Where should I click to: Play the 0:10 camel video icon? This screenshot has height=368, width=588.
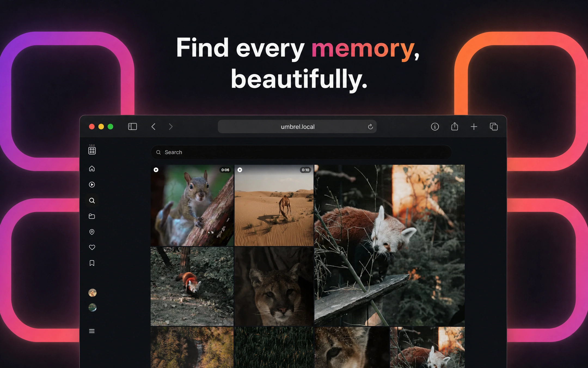(240, 170)
